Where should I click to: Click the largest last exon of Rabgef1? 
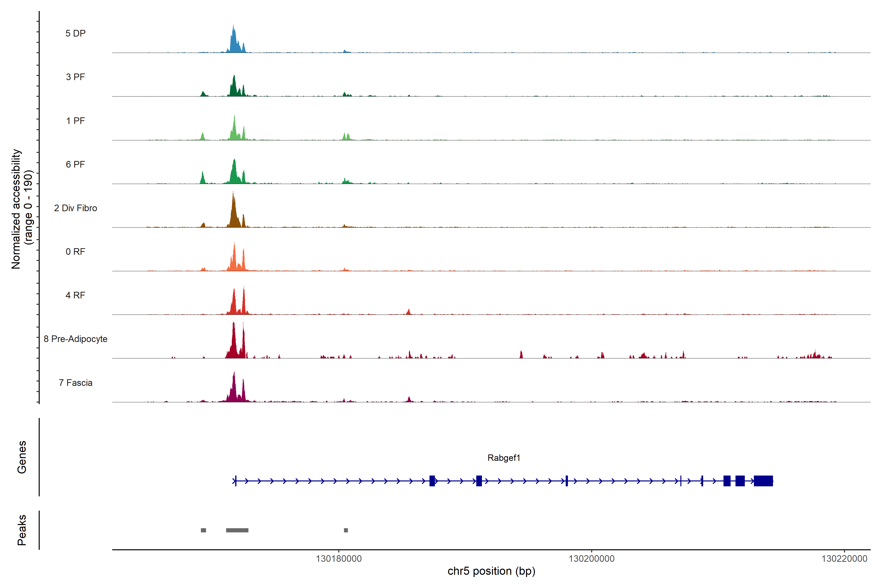pyautogui.click(x=763, y=481)
